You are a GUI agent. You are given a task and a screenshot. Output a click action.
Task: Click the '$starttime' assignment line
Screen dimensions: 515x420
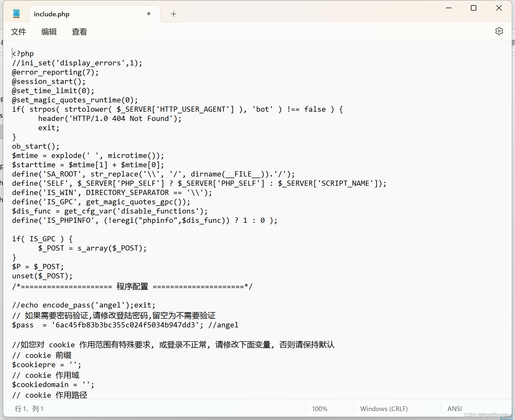tap(88, 165)
